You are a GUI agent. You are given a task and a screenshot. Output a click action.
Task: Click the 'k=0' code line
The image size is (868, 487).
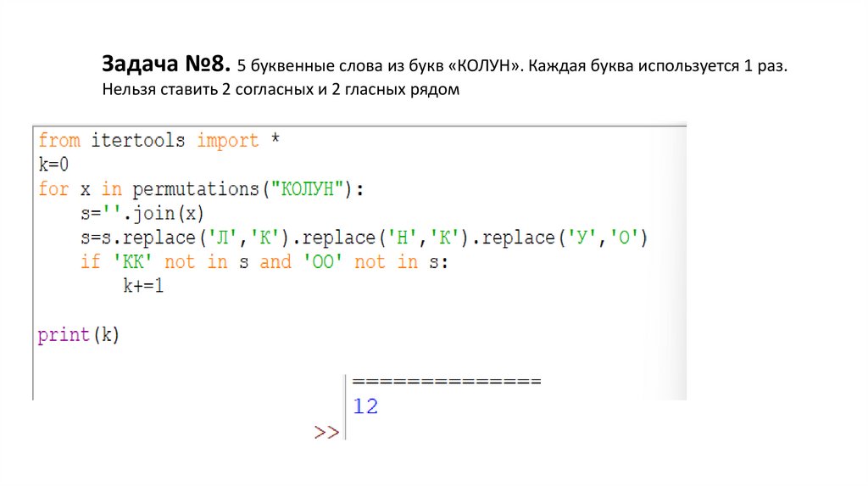pos(53,165)
